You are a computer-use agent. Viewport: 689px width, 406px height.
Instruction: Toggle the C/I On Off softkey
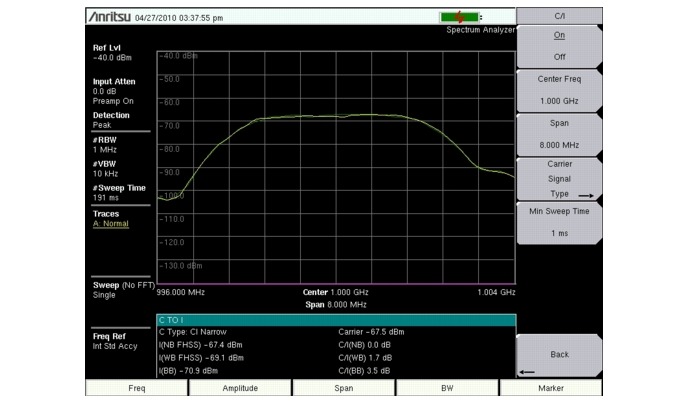(559, 46)
